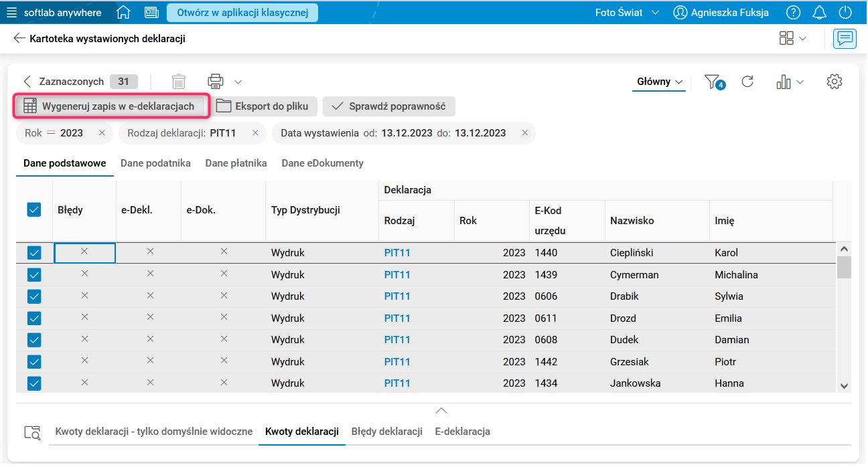Image resolution: width=868 pixels, height=467 pixels.
Task: Click e-Dok. X mark in Drabik row
Action: 224,294
